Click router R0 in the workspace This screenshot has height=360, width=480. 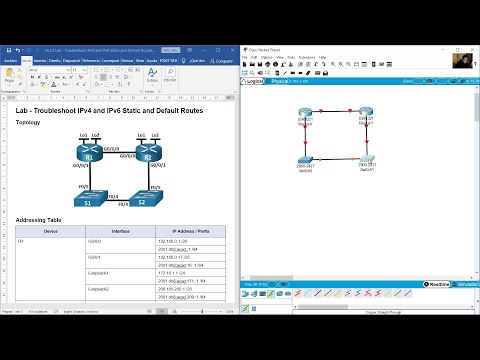(x=305, y=112)
